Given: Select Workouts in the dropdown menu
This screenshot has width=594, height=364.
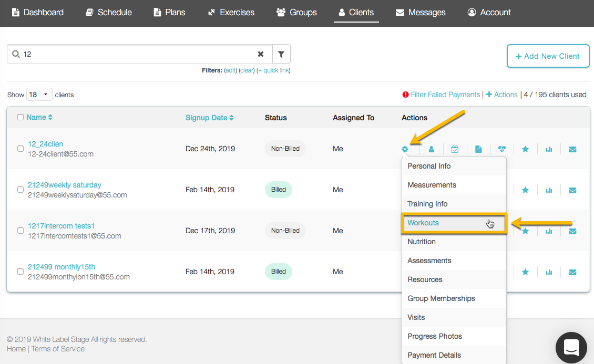Looking at the screenshot, I should (x=454, y=223).
